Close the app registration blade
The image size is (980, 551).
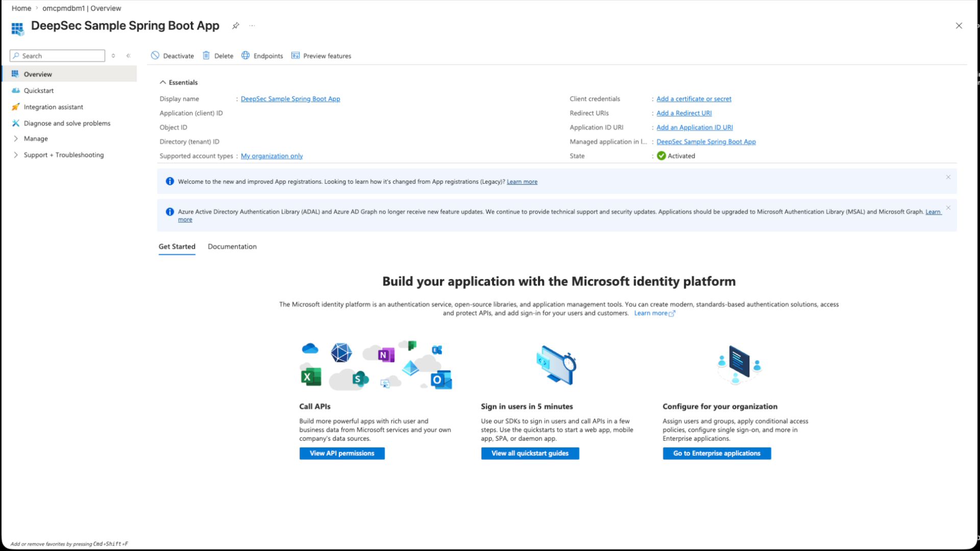(959, 26)
